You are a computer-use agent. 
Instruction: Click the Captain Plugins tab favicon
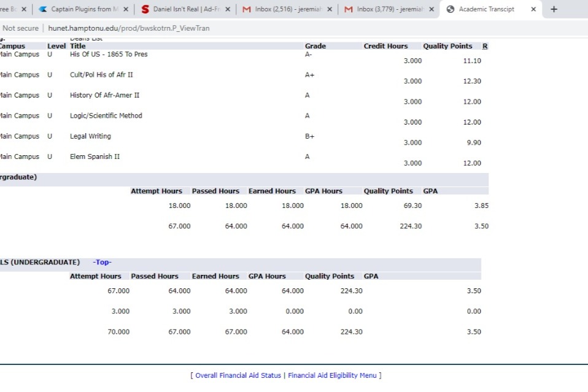42,9
